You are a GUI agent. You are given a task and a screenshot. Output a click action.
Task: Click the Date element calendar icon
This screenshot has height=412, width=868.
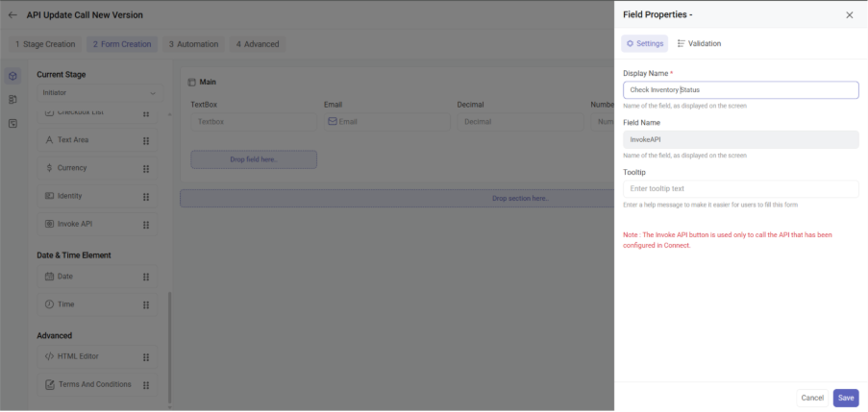[49, 277]
